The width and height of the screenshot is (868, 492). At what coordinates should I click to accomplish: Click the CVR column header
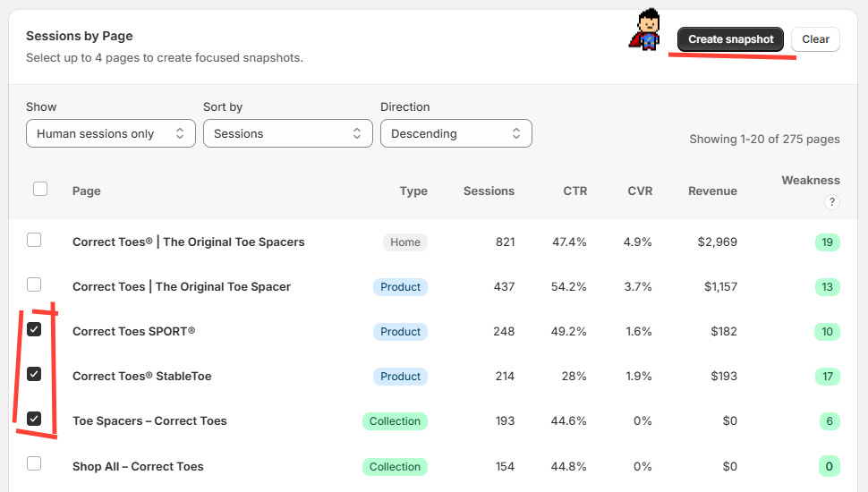click(640, 191)
